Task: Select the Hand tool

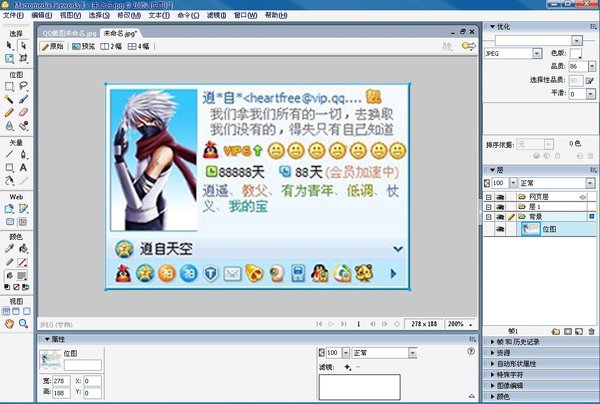Action: coord(9,324)
